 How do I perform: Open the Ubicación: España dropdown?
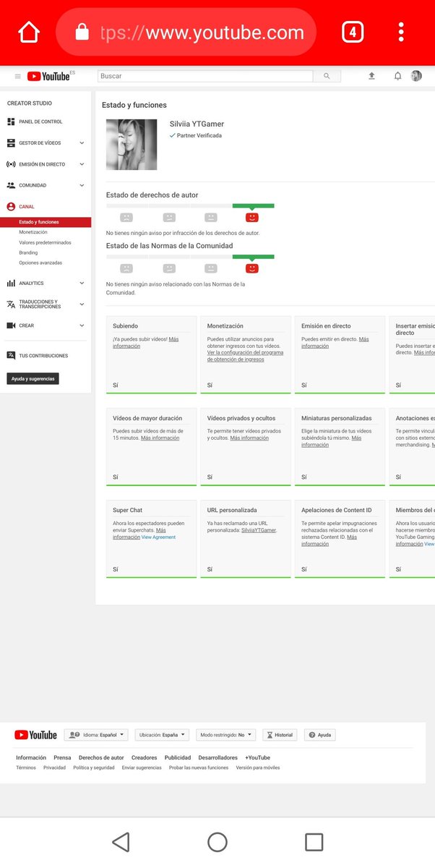tap(162, 735)
